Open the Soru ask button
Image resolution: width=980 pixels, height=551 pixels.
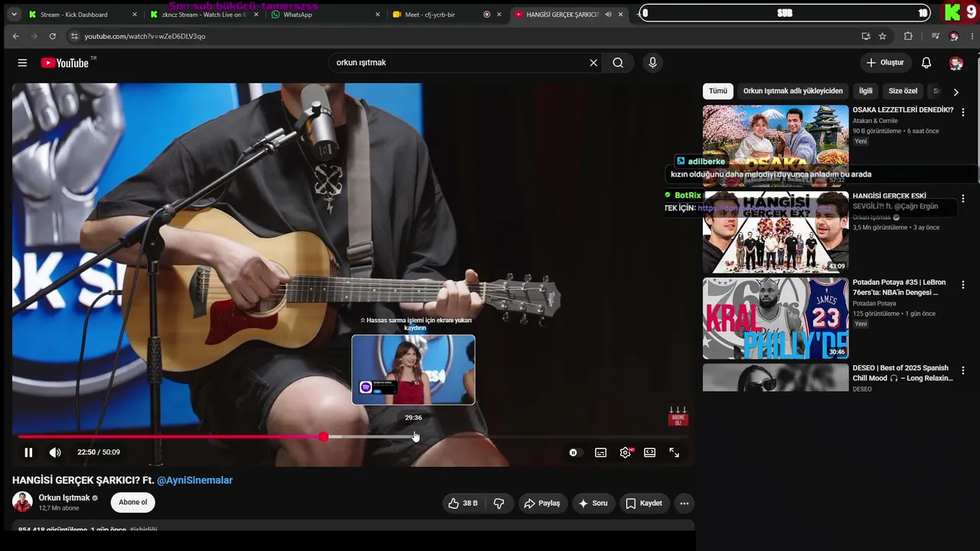[593, 504]
